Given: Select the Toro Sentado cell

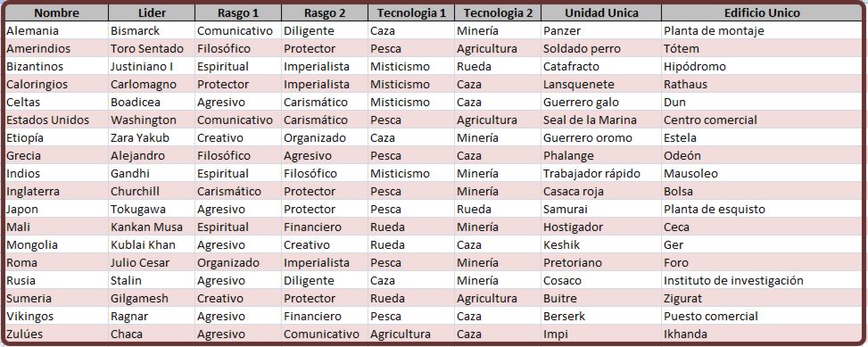Looking at the screenshot, I should click(x=152, y=49).
